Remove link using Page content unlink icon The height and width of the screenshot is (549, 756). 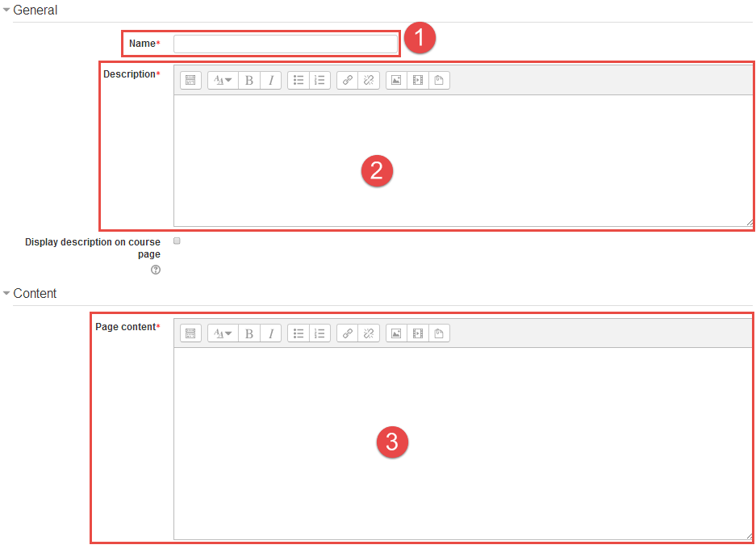[x=368, y=333]
